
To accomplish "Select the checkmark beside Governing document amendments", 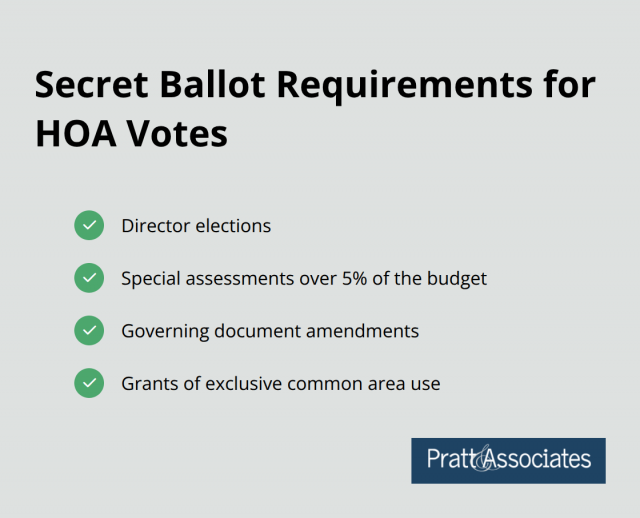I will [x=89, y=330].
